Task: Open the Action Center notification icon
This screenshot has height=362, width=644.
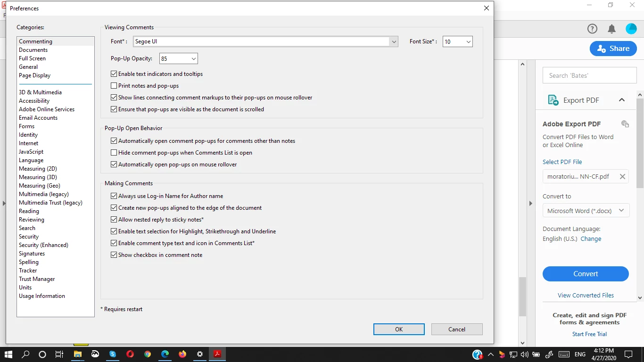Action: (628, 354)
